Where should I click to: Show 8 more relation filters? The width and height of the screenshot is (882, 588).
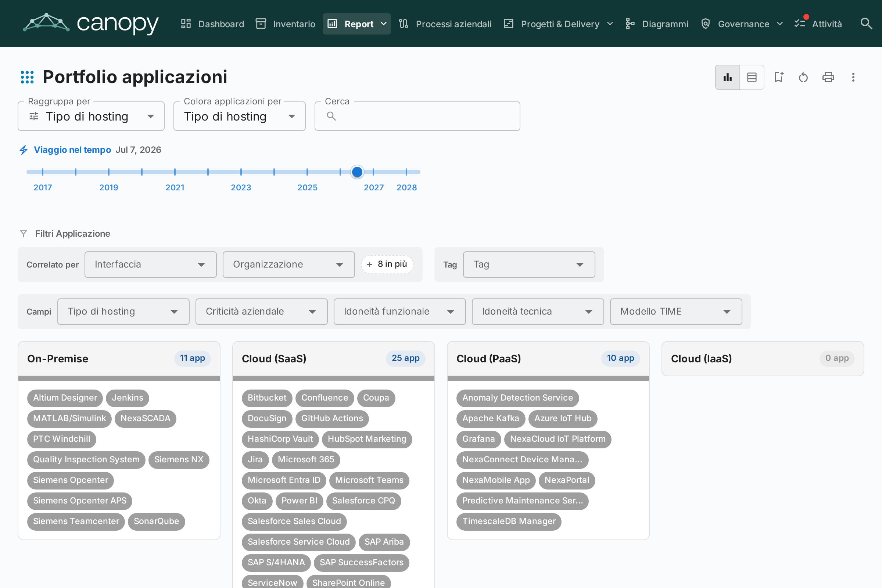click(x=387, y=264)
